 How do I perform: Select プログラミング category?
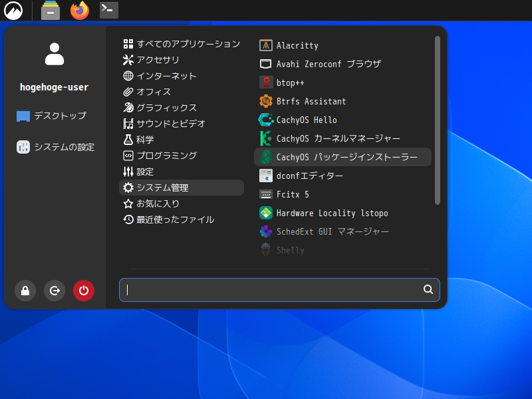pos(182,156)
